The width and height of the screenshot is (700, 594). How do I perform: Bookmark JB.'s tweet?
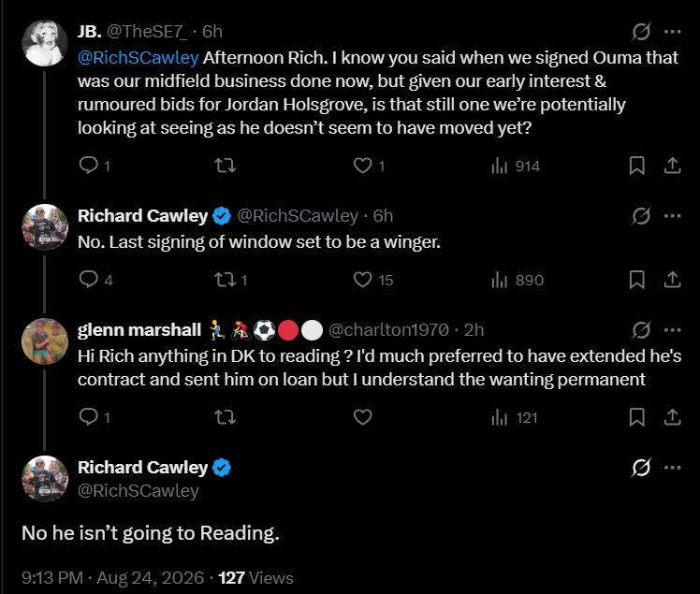pyautogui.click(x=636, y=166)
